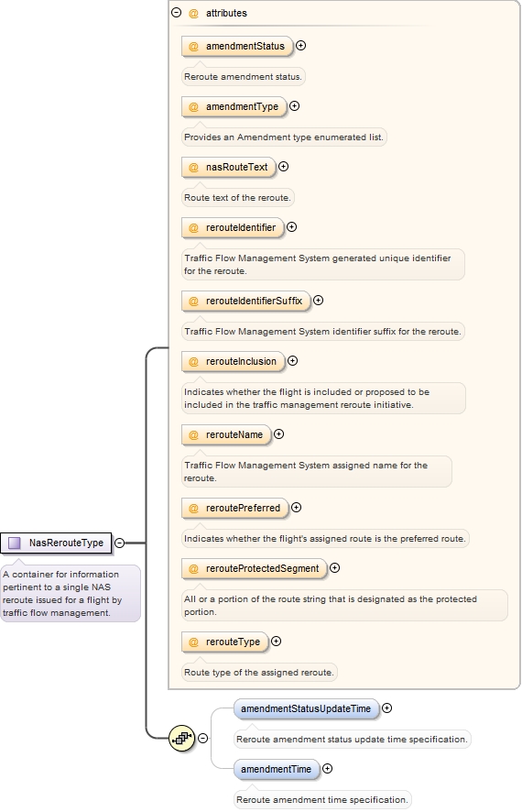The height and width of the screenshot is (812, 522).
Task: Click the @ icon of the attributes header
Action: point(193,14)
